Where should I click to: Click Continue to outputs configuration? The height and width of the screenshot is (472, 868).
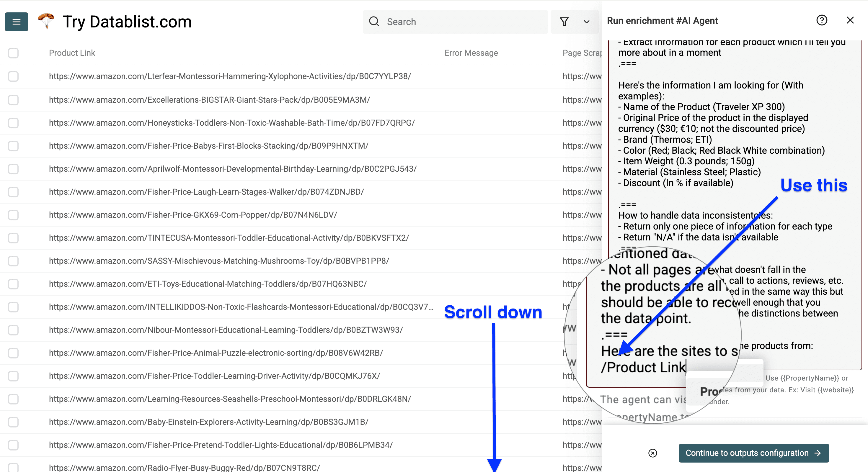pyautogui.click(x=754, y=453)
